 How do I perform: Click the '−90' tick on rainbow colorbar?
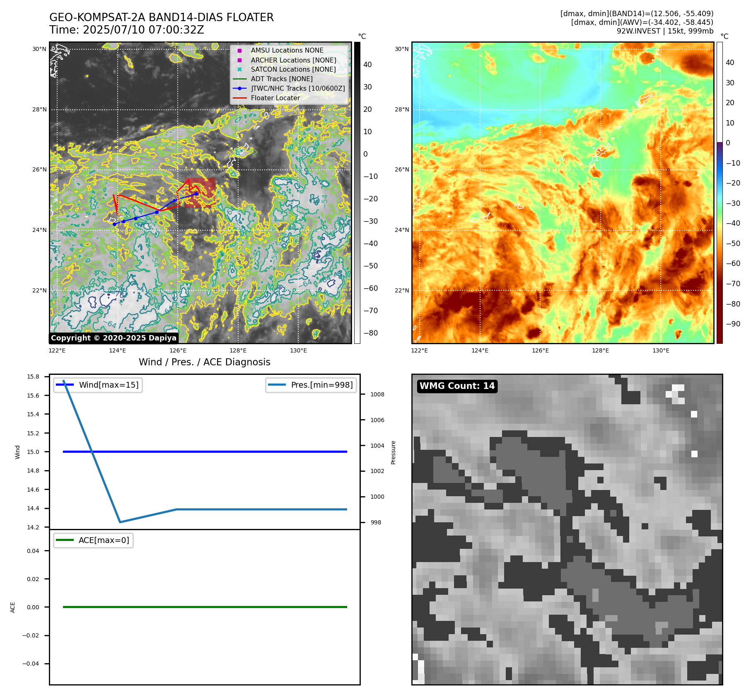tap(733, 324)
